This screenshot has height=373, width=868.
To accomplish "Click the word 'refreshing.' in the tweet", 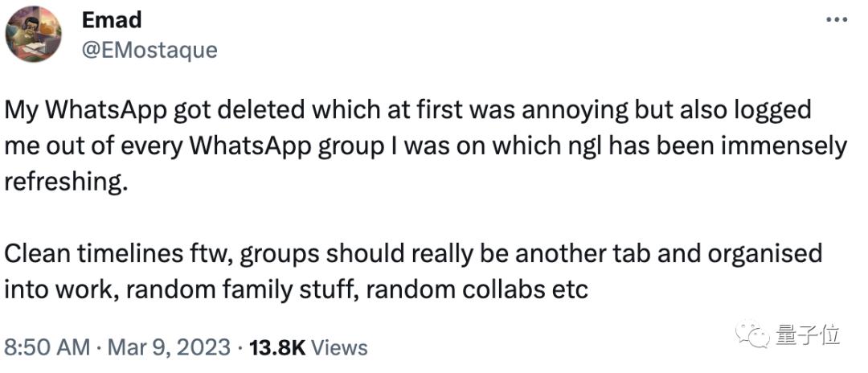I will (66, 182).
